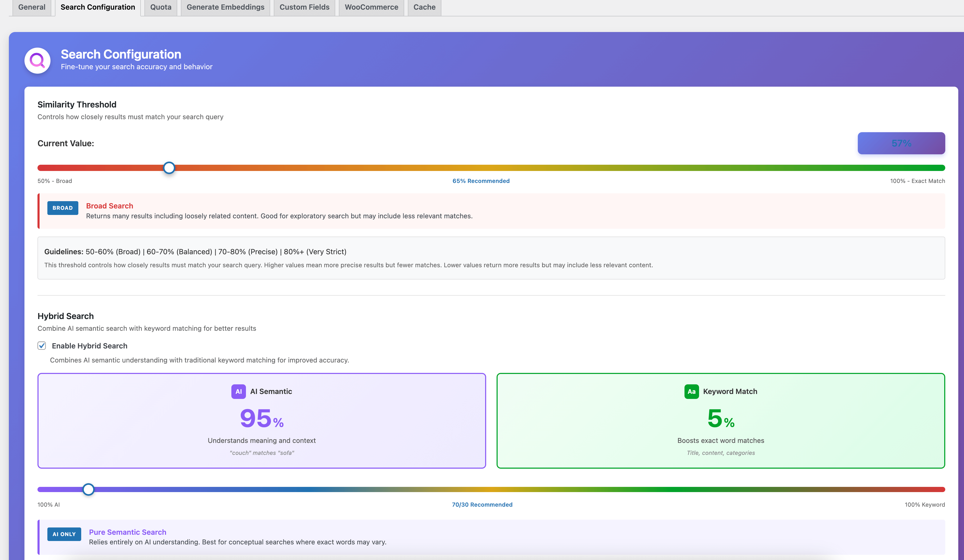Click the AI Semantic 95% card
The width and height of the screenshot is (964, 560).
coord(262,421)
